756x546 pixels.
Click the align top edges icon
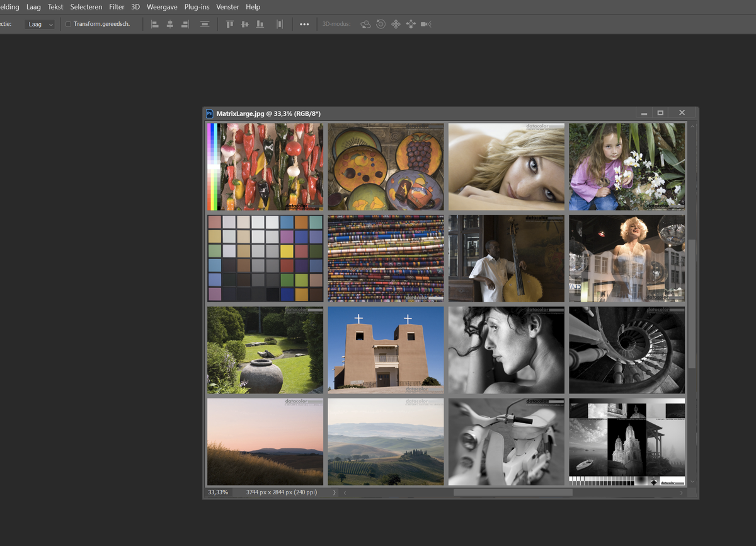point(230,25)
